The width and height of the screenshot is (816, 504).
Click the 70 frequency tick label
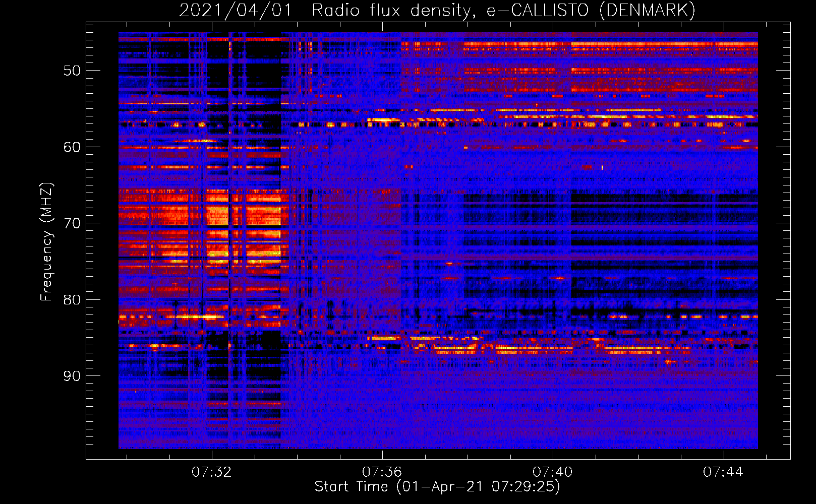click(x=72, y=223)
